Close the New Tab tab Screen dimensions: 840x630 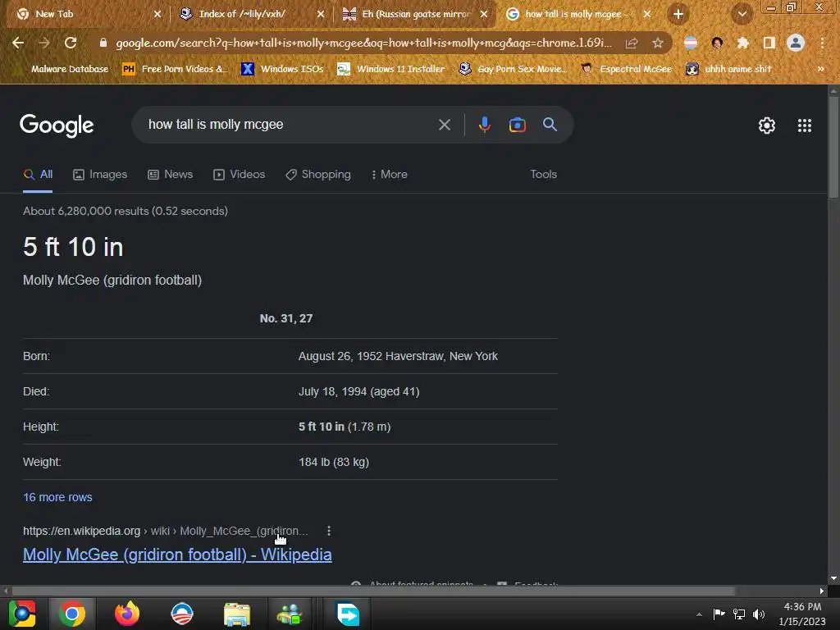[x=157, y=15]
